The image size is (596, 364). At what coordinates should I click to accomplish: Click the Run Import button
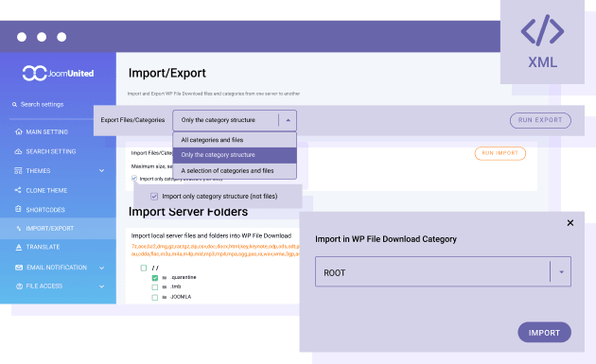[x=500, y=153]
